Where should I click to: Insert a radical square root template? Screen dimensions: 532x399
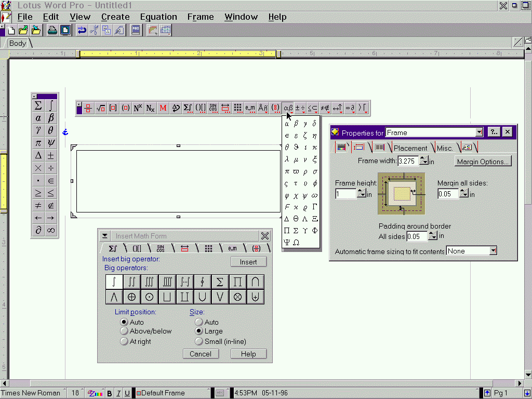click(101, 108)
